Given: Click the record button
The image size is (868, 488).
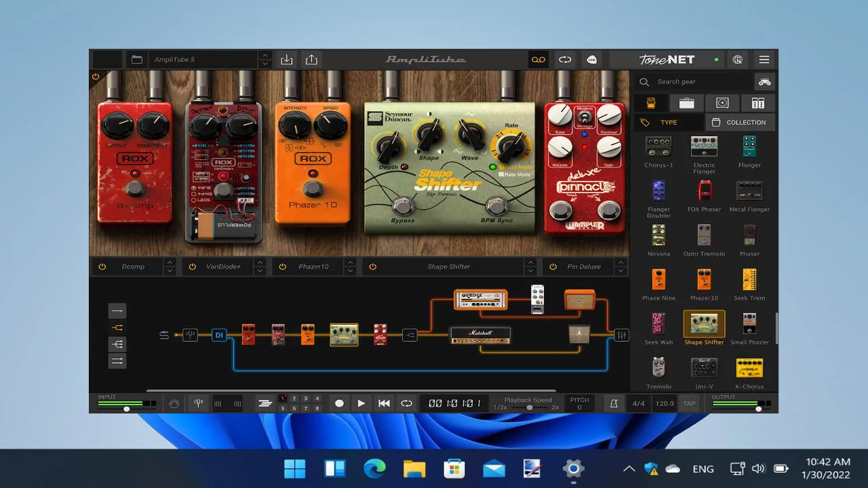Looking at the screenshot, I should [x=339, y=403].
